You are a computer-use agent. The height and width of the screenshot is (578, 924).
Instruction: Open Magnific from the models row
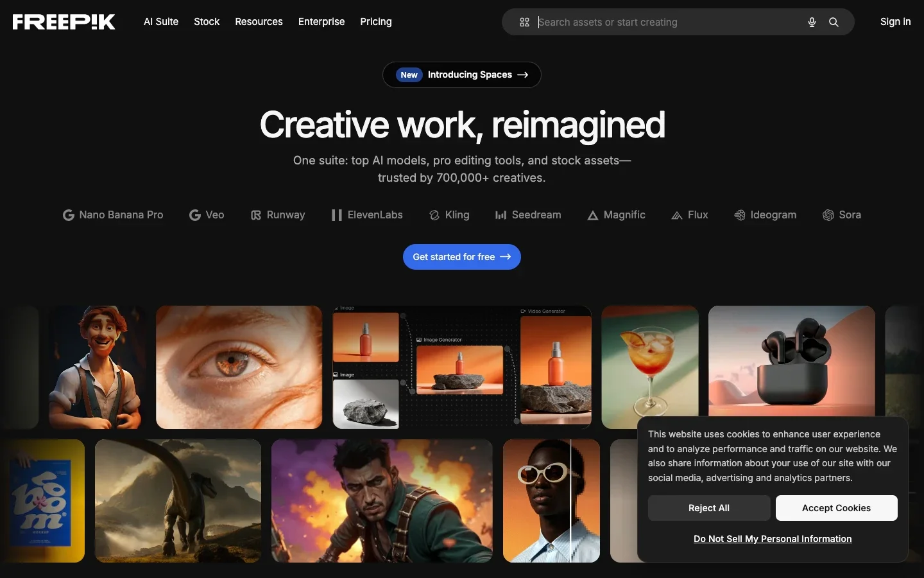coord(592,215)
